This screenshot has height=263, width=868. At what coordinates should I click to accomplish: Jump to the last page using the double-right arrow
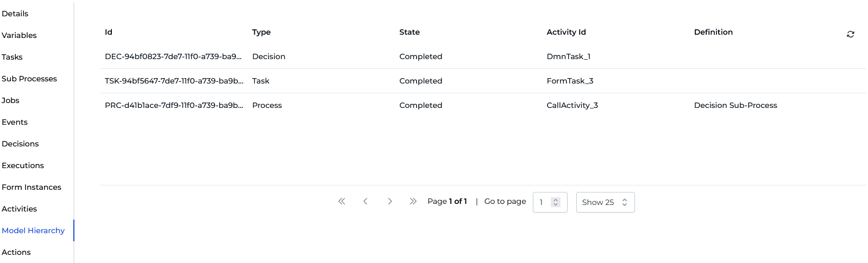413,201
